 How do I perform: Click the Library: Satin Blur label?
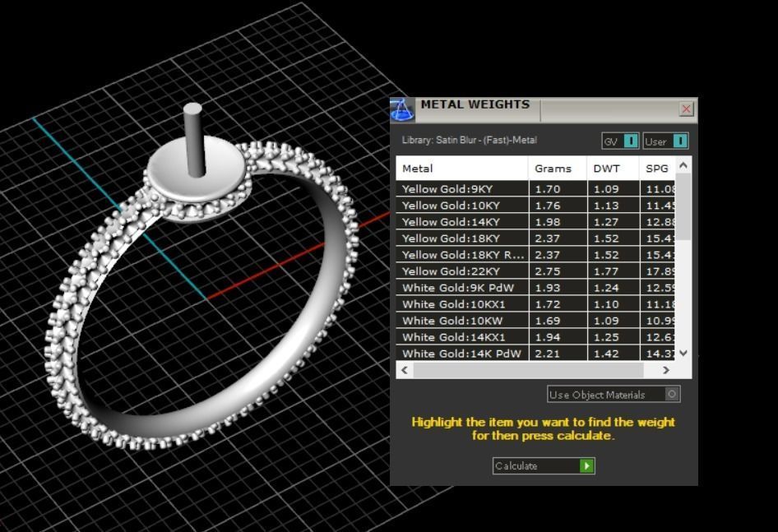coord(470,140)
